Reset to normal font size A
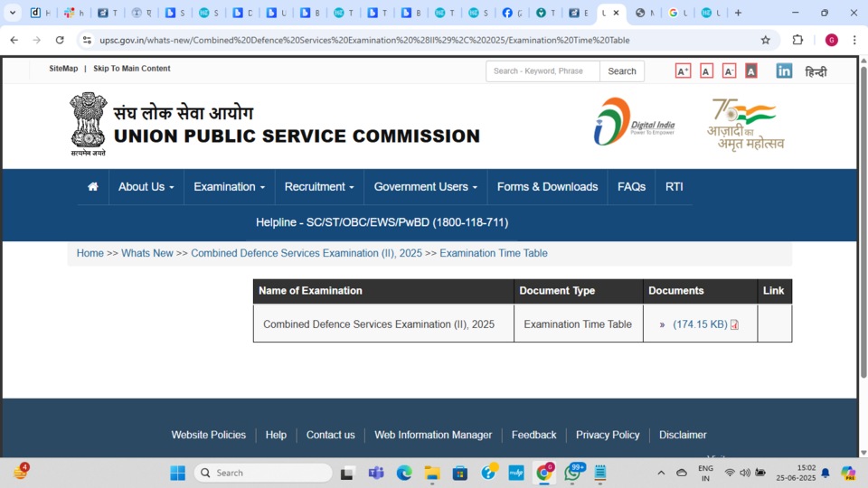The width and height of the screenshot is (868, 488). [706, 71]
